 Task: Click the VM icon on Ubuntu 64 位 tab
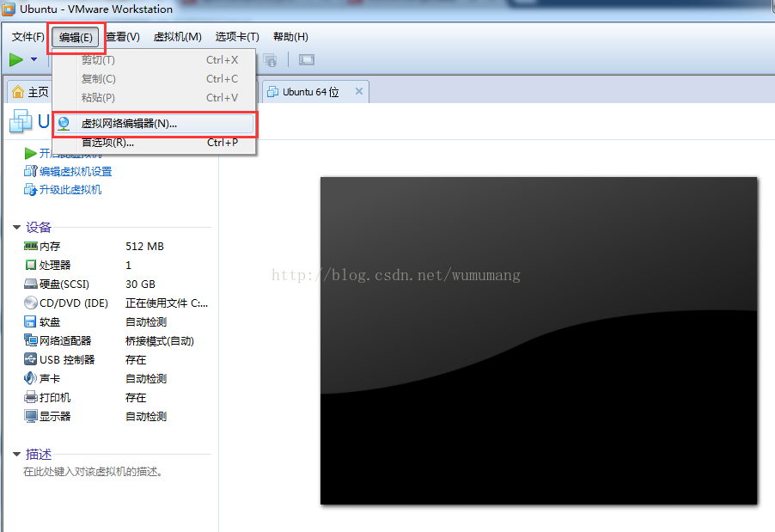pyautogui.click(x=272, y=92)
